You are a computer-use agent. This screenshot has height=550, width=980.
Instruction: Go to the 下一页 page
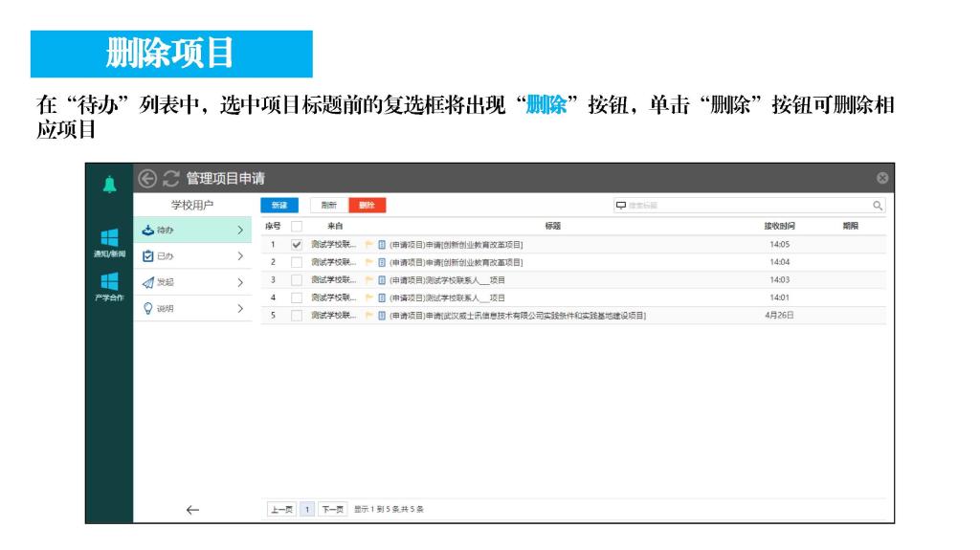click(x=332, y=509)
